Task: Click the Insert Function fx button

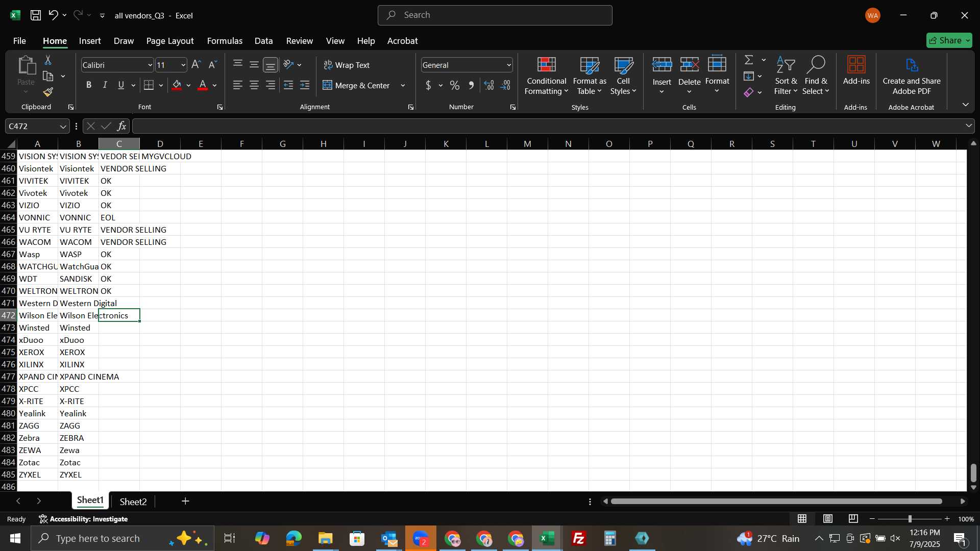Action: tap(121, 126)
